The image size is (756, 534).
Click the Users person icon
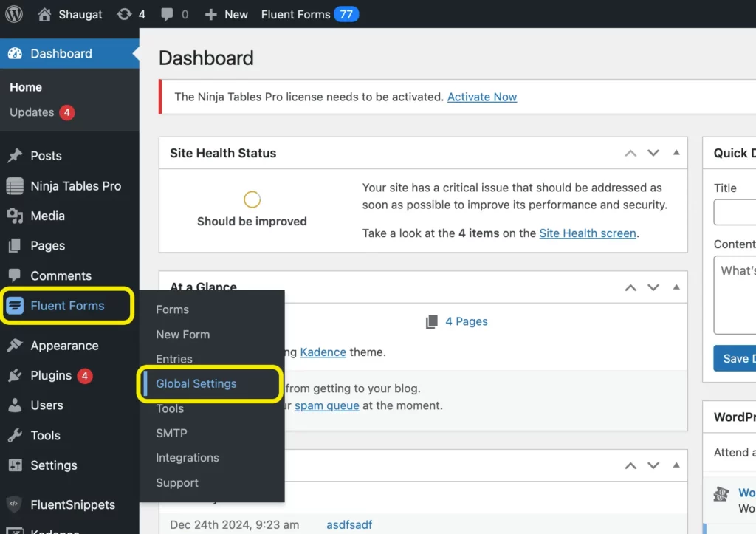point(15,405)
